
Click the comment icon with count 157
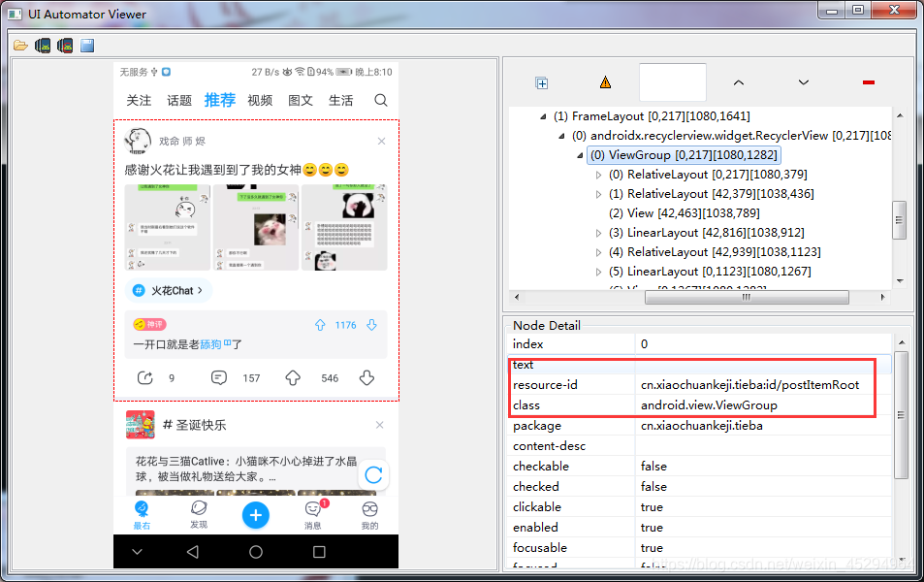pyautogui.click(x=218, y=378)
